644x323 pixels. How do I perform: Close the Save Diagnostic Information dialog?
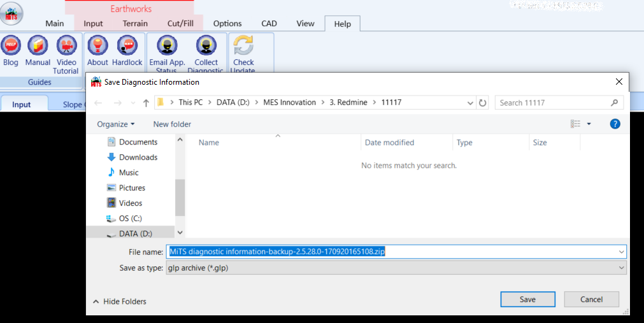click(619, 82)
